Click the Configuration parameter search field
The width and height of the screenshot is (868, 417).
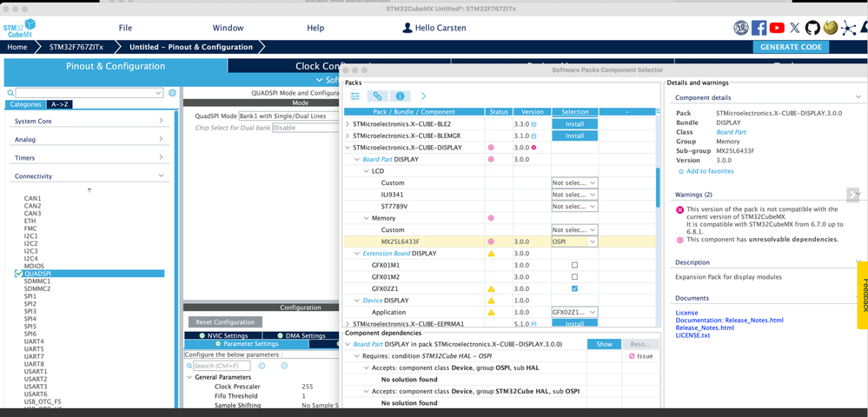click(x=222, y=366)
